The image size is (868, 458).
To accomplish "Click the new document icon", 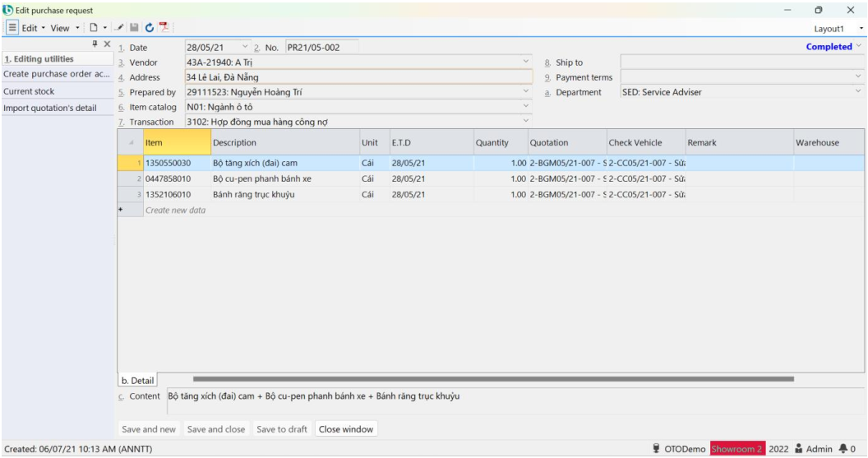I will (x=92, y=28).
